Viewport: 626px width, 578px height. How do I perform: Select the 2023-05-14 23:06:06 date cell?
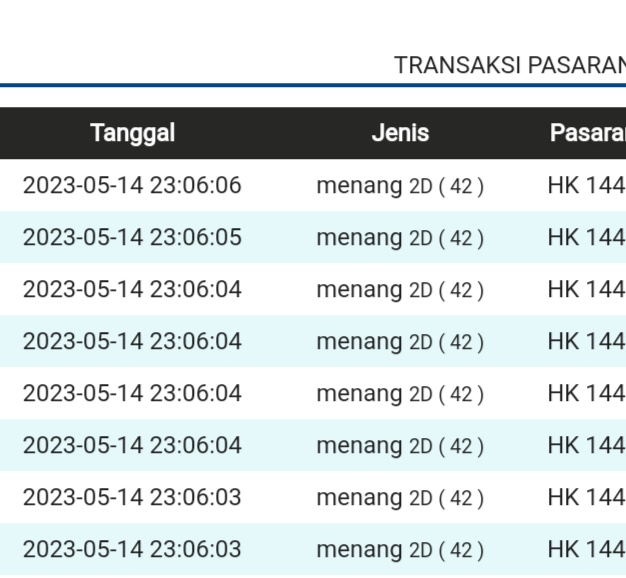(132, 186)
